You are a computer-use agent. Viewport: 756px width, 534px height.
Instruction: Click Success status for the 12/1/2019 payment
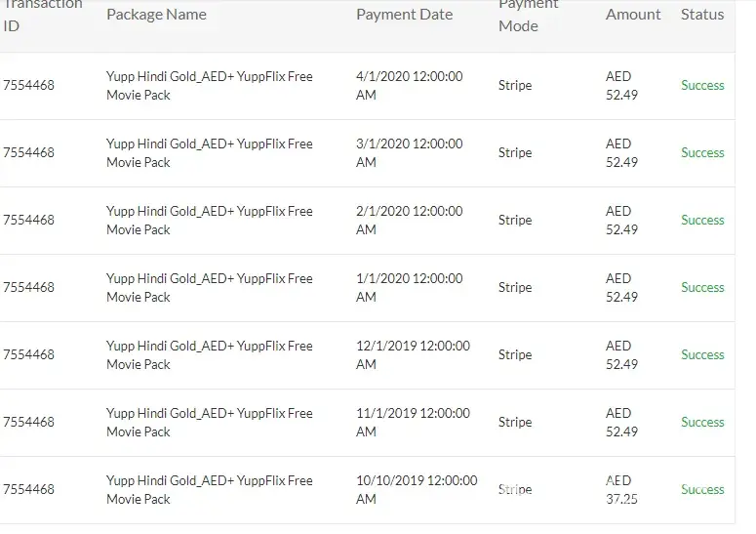(x=702, y=355)
